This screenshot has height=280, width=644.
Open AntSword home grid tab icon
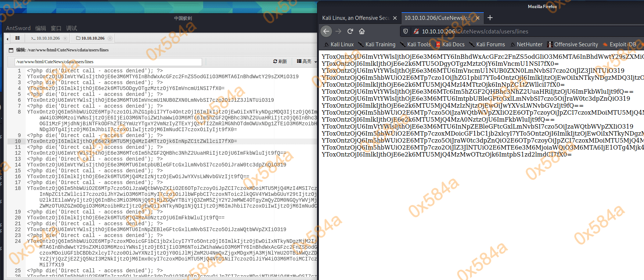pyautogui.click(x=17, y=38)
